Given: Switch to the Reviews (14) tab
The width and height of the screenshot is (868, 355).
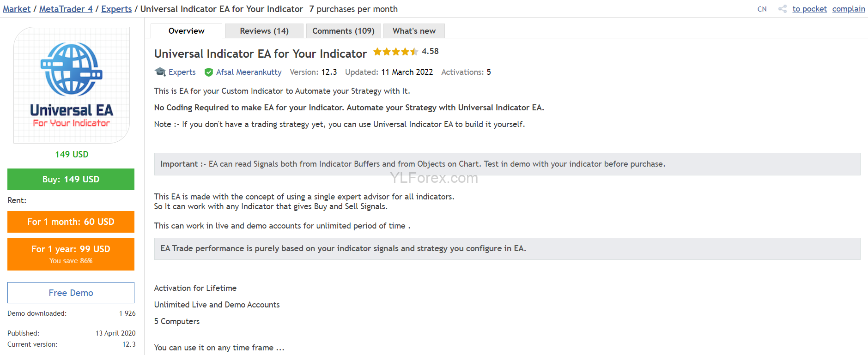Looking at the screenshot, I should pyautogui.click(x=264, y=31).
